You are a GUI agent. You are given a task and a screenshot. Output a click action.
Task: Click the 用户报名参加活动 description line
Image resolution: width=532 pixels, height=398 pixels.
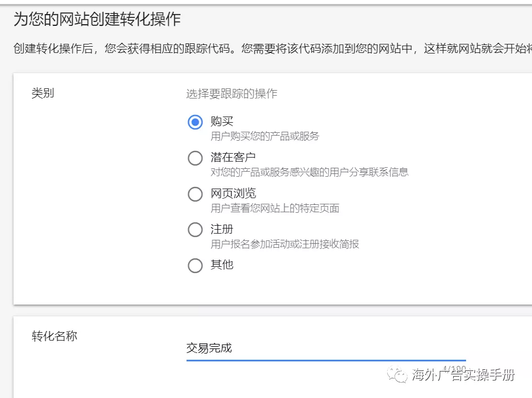pos(285,244)
